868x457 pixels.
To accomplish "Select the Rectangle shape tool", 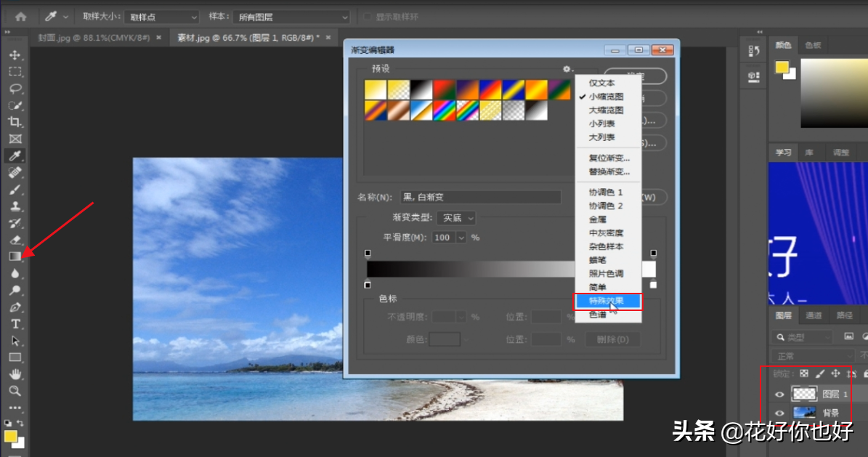I will click(x=15, y=357).
